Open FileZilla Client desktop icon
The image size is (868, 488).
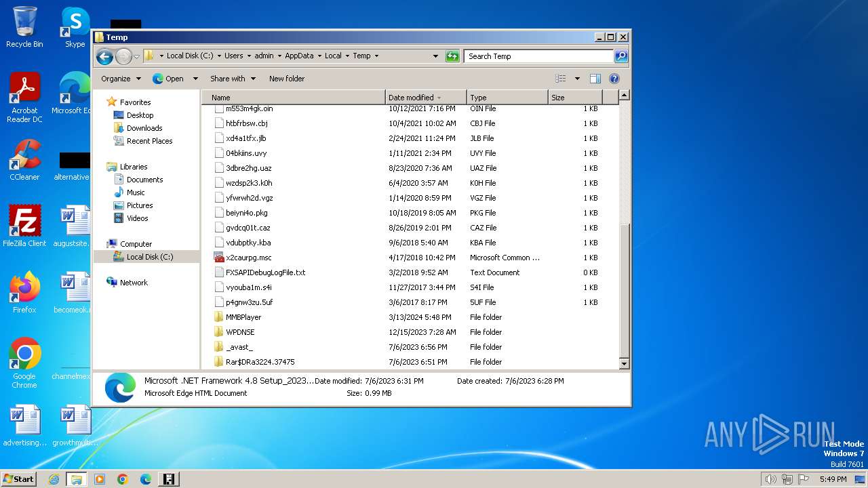pyautogui.click(x=24, y=226)
